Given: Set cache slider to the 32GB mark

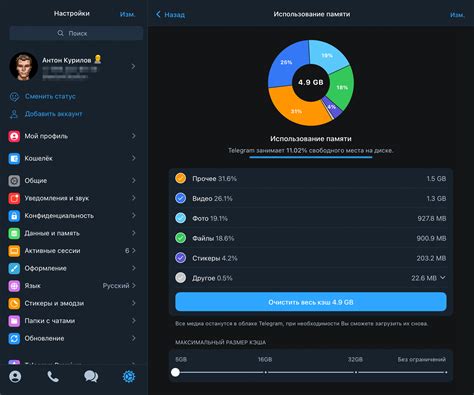Looking at the screenshot, I should (356, 372).
